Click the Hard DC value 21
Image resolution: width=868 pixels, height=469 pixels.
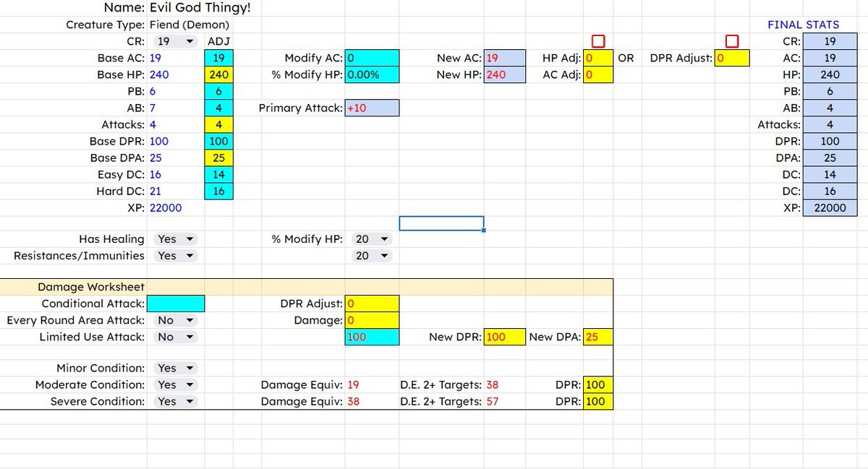pyautogui.click(x=155, y=191)
